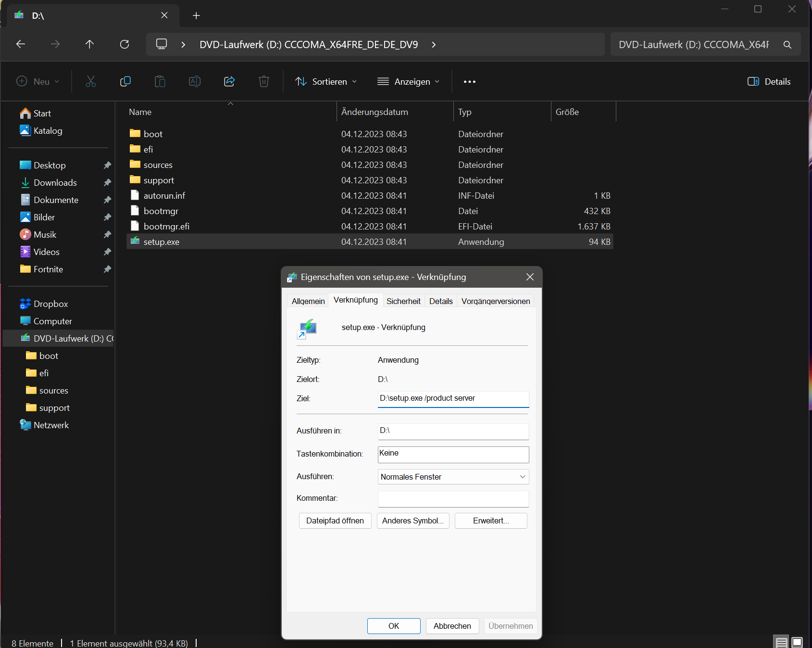Expand chevron after computer icon in address bar
Viewport: 812px width, 648px height.
183,45
